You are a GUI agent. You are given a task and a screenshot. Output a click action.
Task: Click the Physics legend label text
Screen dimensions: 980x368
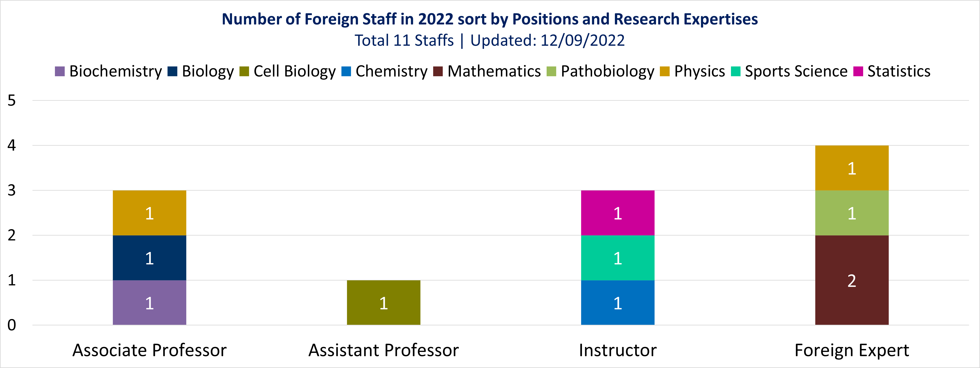click(700, 72)
